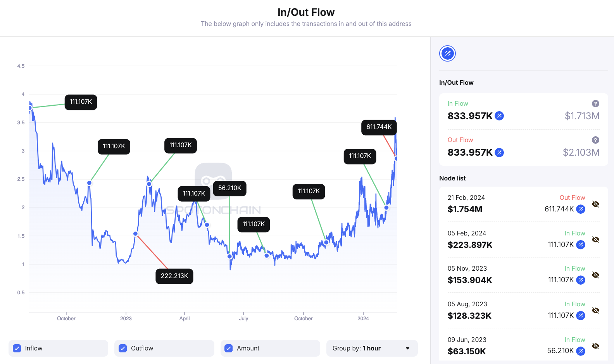This screenshot has width=614, height=364.
Task: Disable the Outflow checkbox
Action: tap(123, 348)
